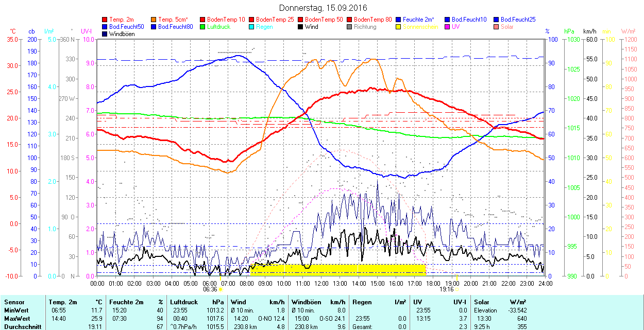This screenshot has width=644, height=330.
Task: Click the black Wind legend swatch
Action: click(x=300, y=27)
